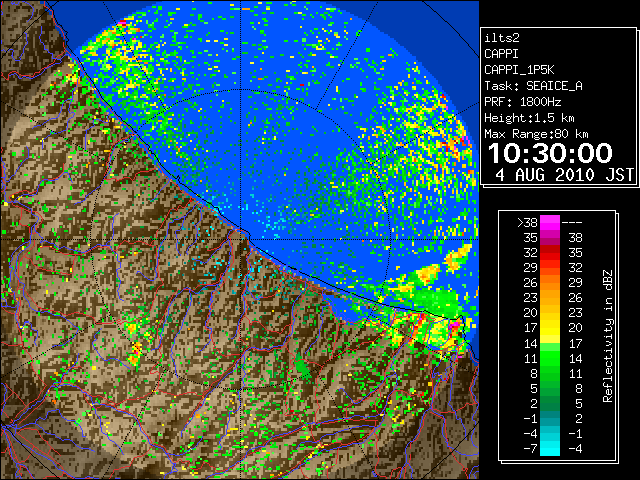Click the 'Task: SEAICE_A' line
Screen dimensions: 640x480
tap(533, 86)
